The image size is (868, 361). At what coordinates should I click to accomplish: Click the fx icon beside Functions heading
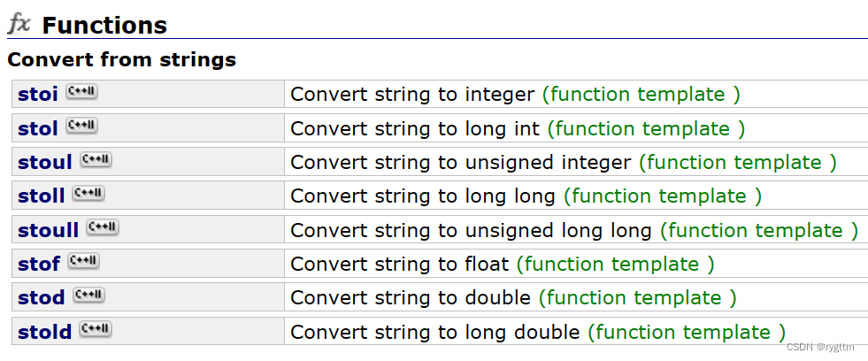pyautogui.click(x=19, y=25)
